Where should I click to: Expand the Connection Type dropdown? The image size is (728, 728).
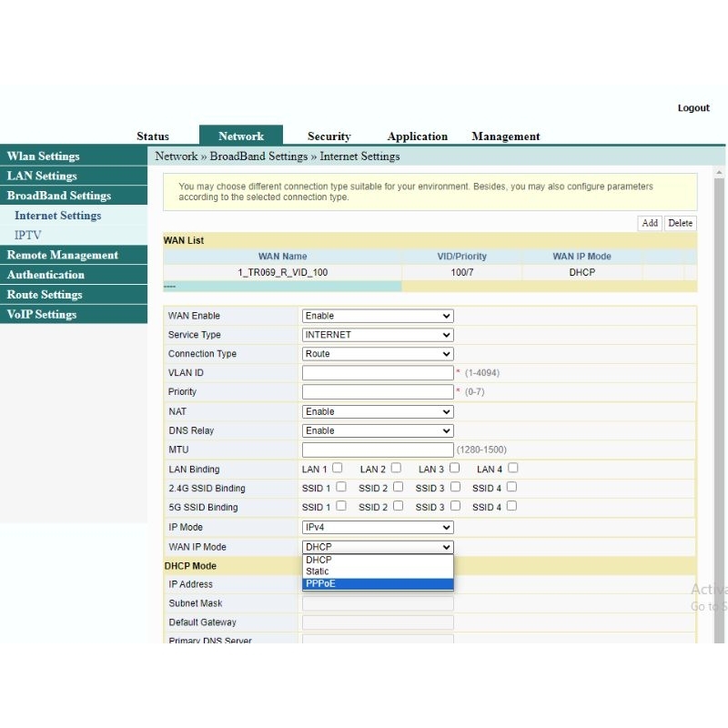click(x=377, y=354)
